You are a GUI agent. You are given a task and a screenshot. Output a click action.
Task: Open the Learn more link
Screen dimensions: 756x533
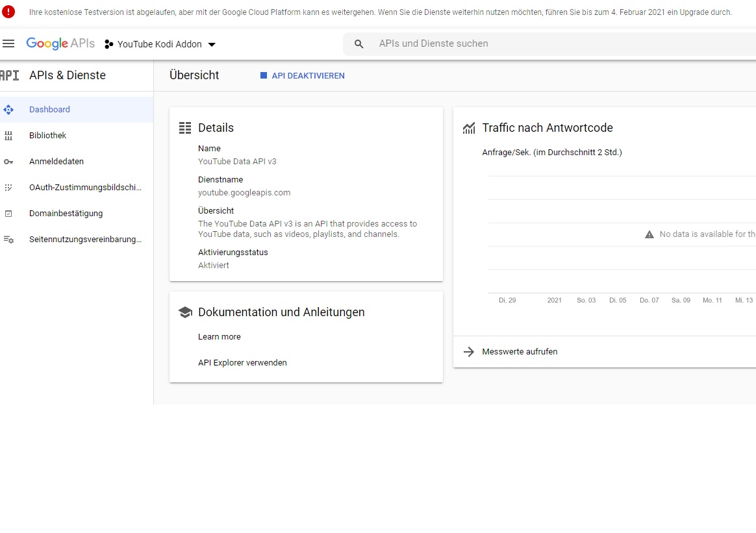click(x=220, y=337)
